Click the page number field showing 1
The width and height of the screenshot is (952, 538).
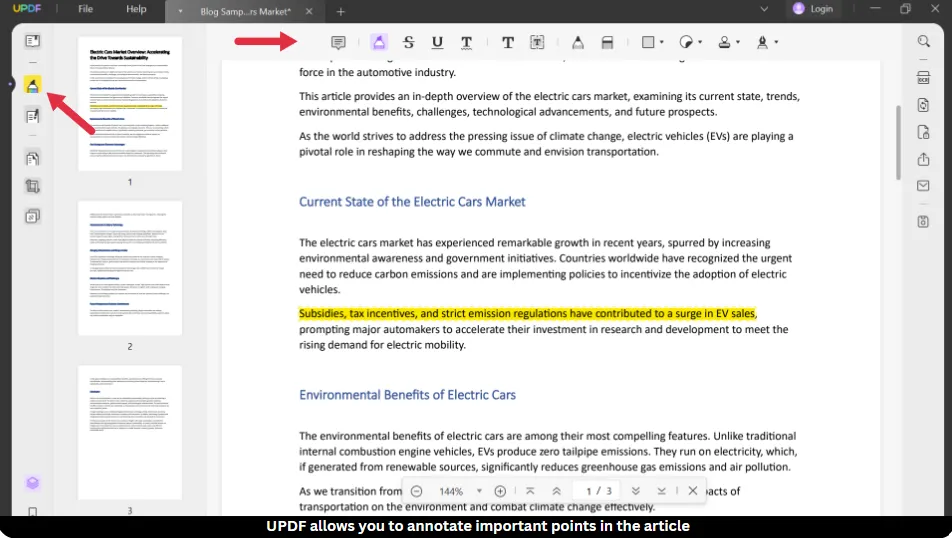pyautogui.click(x=588, y=491)
